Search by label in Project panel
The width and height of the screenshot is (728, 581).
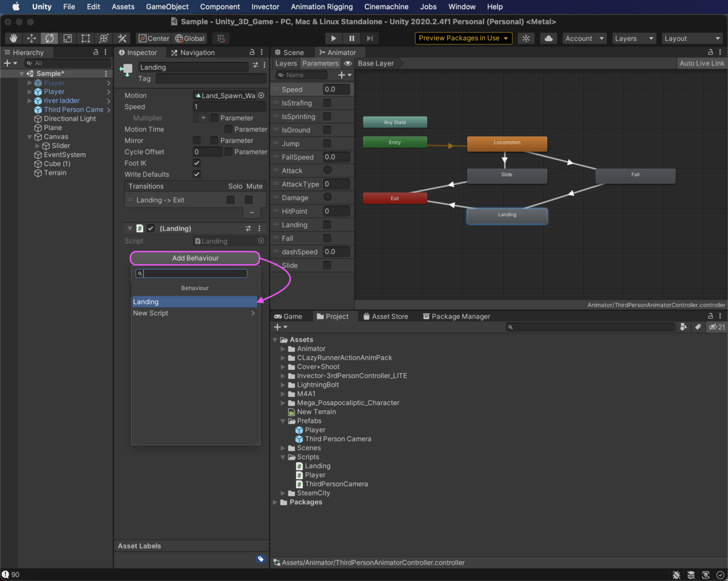point(698,327)
